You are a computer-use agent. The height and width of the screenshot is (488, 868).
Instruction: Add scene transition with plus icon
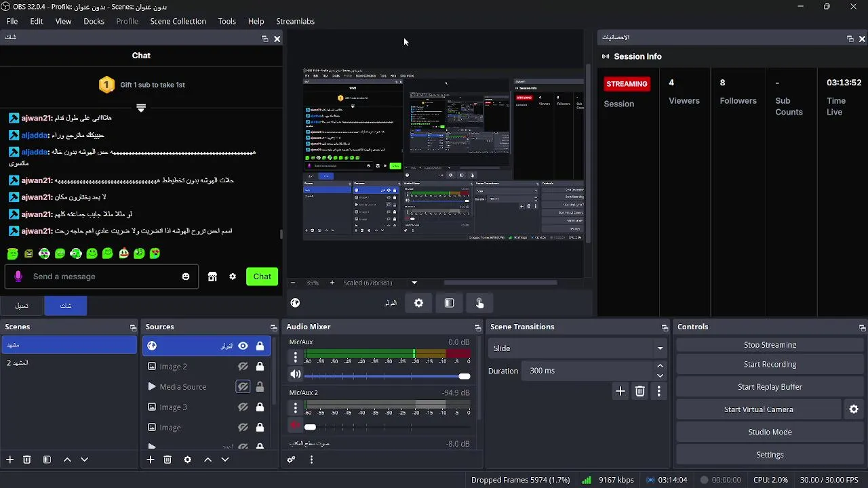(x=620, y=391)
